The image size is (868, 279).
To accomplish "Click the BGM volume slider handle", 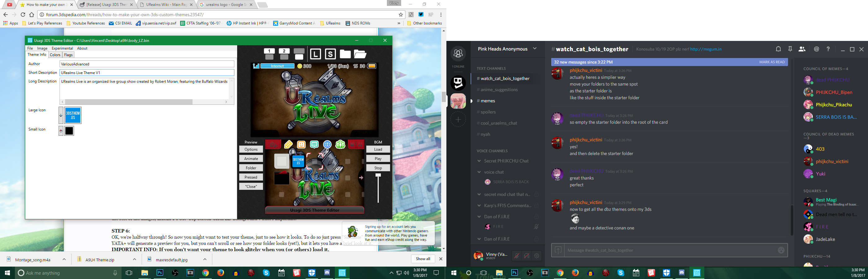I will (378, 175).
